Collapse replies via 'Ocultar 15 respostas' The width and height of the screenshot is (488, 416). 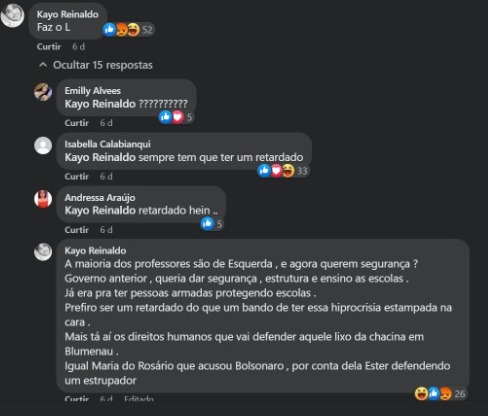point(96,65)
